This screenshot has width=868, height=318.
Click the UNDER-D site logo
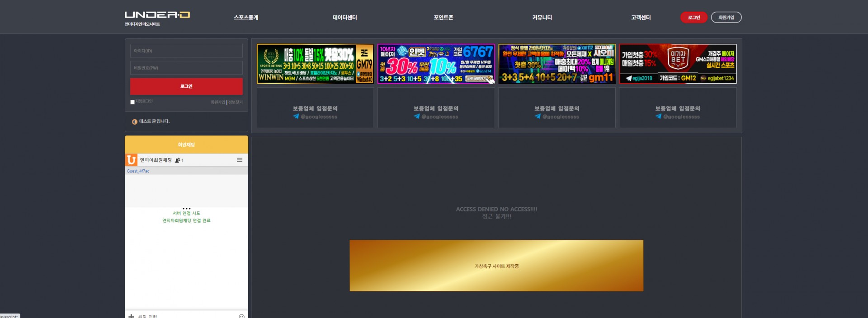pos(157,15)
